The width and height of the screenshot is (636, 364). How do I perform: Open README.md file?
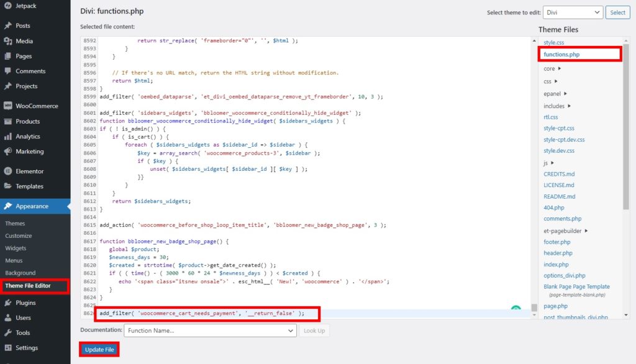click(x=560, y=196)
